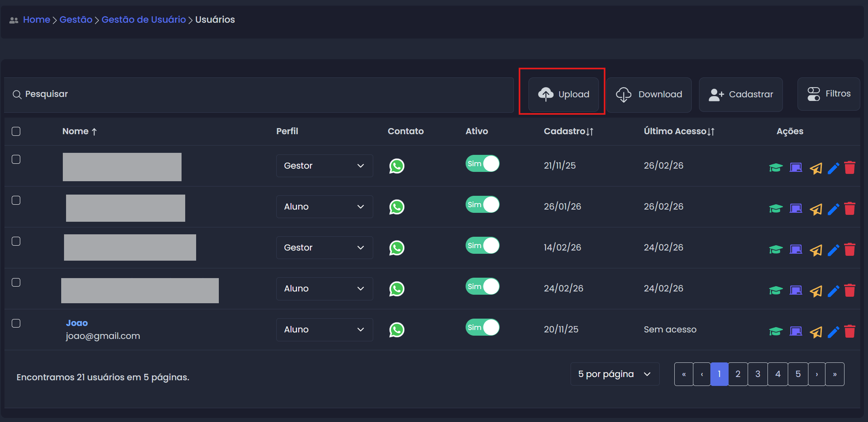Screen dimensions: 868x422
Task: Open the 'Gestão de Usuário' breadcrumb
Action: [143, 19]
